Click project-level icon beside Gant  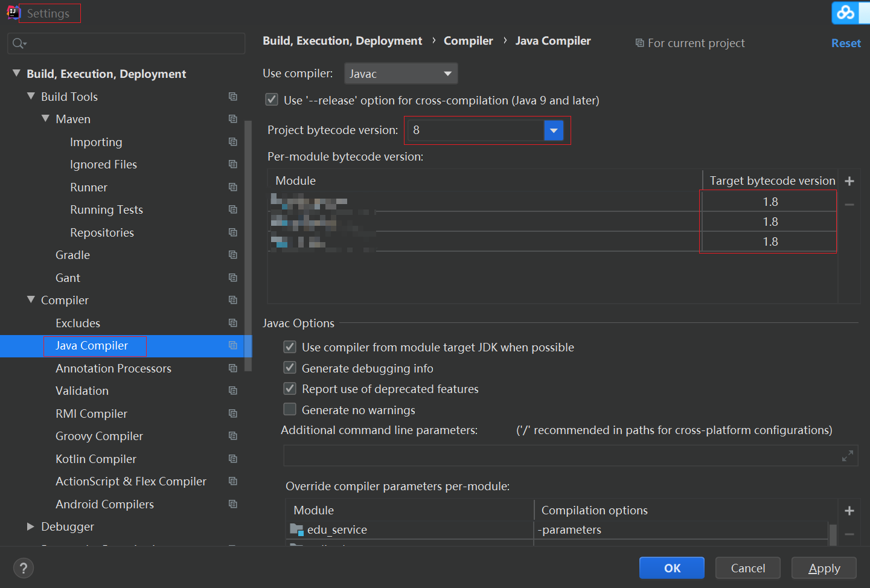[233, 278]
